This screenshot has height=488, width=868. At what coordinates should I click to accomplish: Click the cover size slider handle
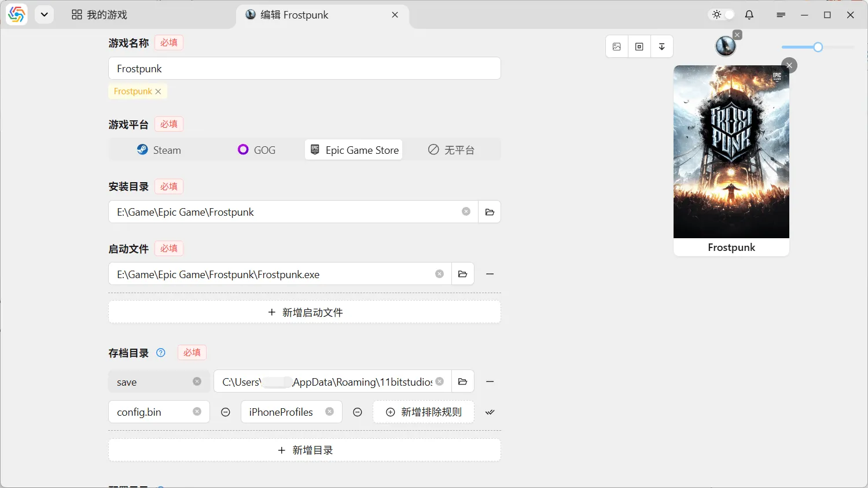point(818,47)
